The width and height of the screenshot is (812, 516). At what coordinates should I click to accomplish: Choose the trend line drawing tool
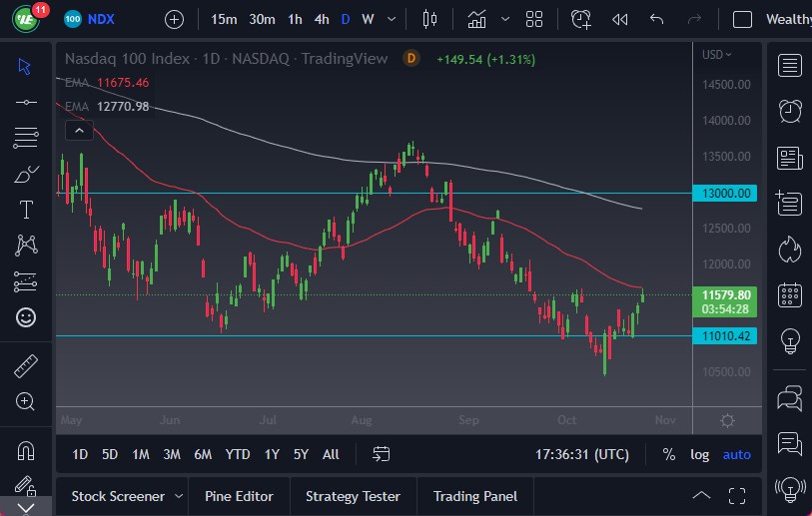pos(25,103)
